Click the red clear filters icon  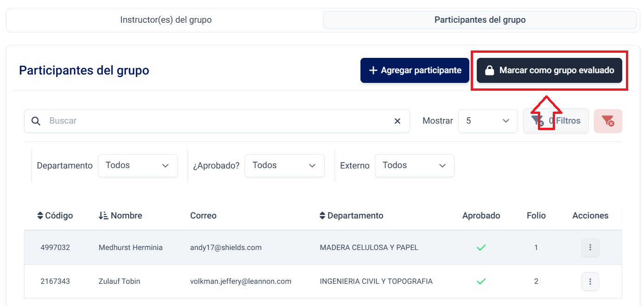(x=608, y=121)
